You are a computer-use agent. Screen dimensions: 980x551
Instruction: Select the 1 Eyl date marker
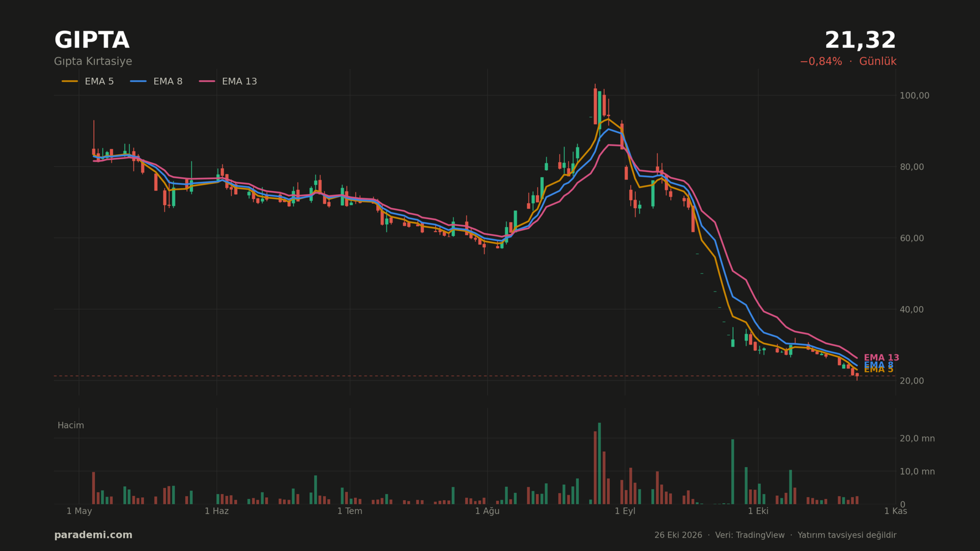point(625,511)
